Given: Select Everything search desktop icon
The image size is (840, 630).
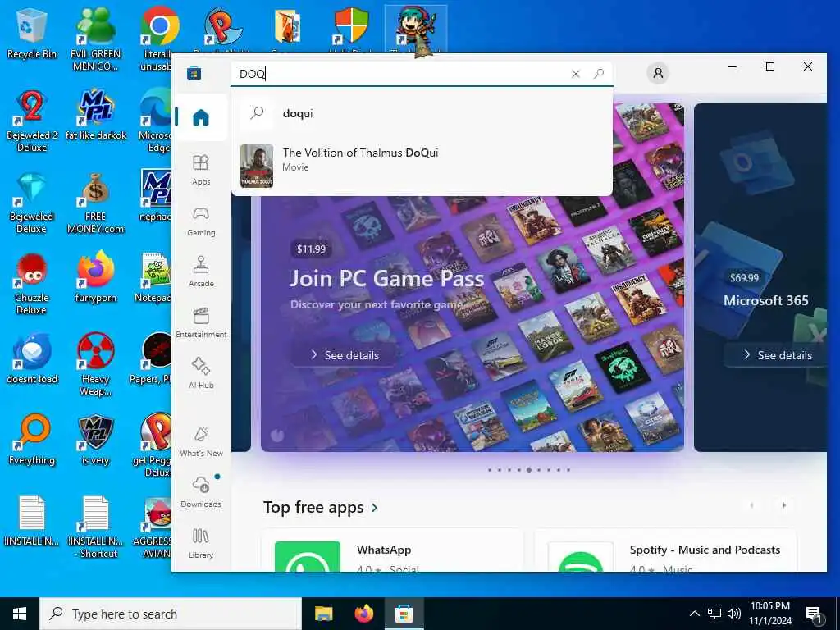Looking at the screenshot, I should [x=32, y=440].
